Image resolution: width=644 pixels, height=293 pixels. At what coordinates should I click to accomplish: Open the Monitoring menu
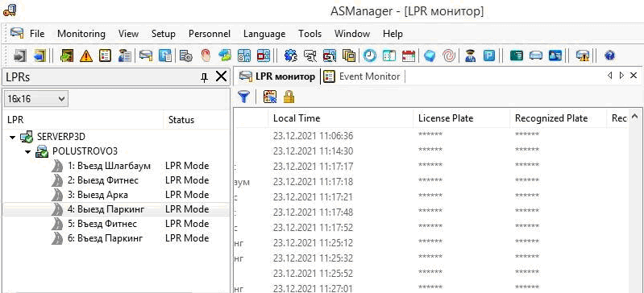tap(81, 34)
